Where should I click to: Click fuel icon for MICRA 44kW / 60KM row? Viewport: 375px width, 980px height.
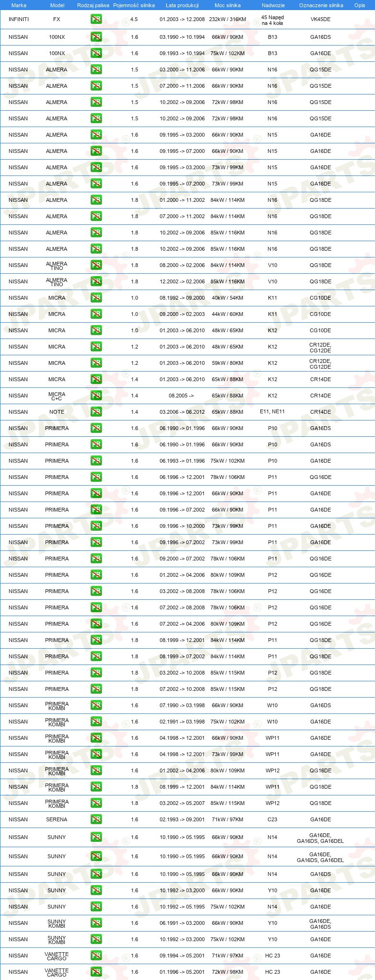[96, 314]
